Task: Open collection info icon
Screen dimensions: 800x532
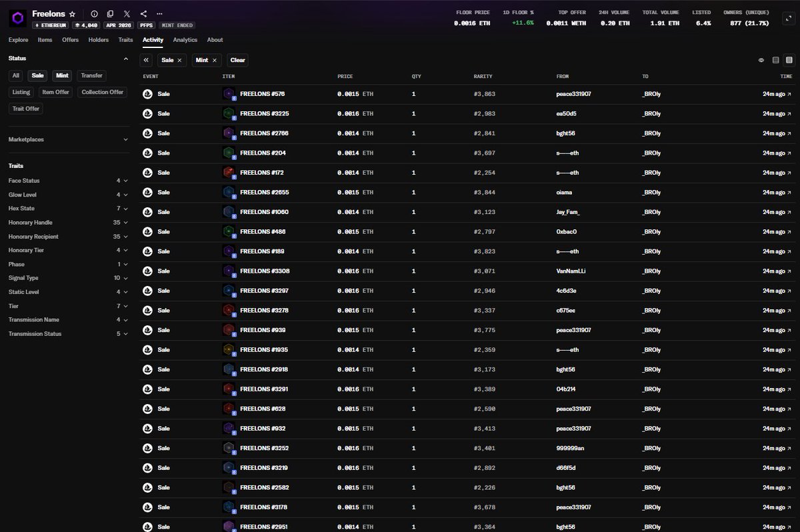Action: [94, 13]
